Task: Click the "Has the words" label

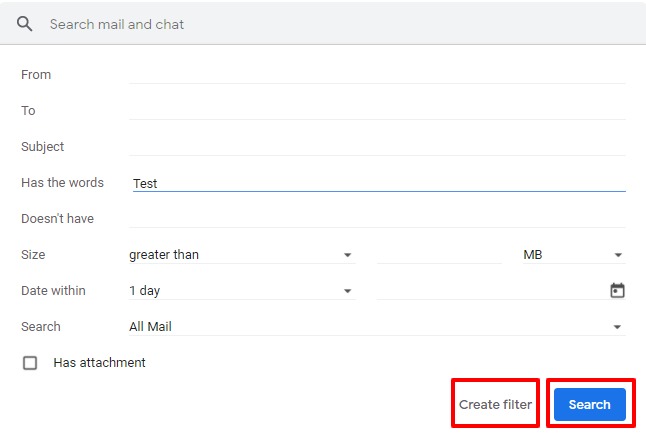Action: pyautogui.click(x=62, y=183)
